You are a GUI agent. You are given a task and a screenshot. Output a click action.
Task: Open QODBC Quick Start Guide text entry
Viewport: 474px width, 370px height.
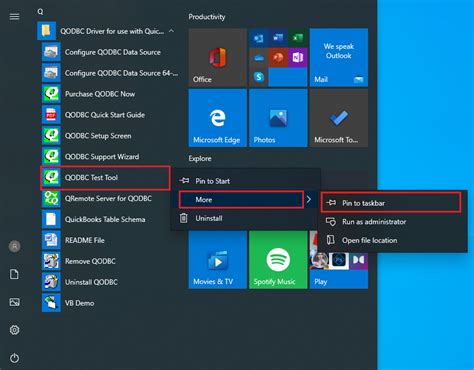coord(105,115)
